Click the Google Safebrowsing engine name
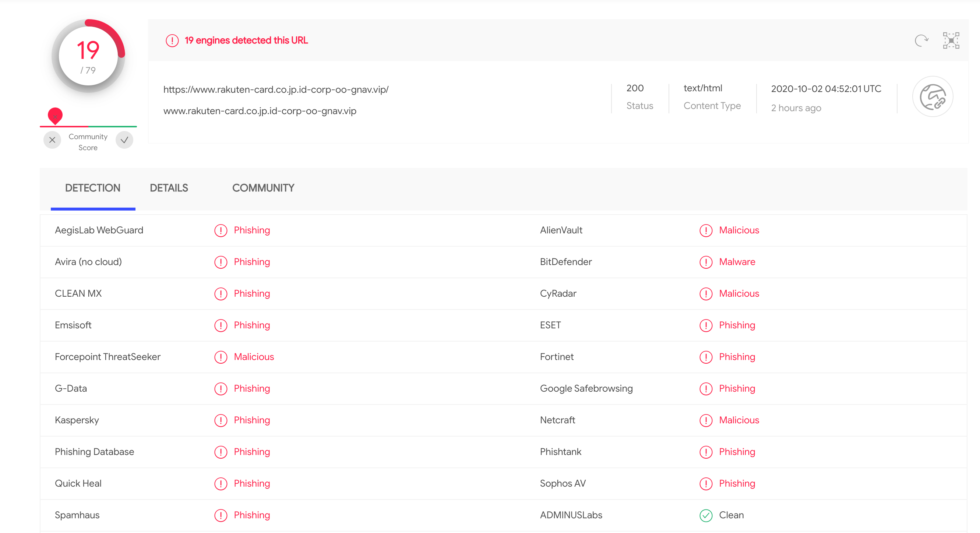 click(x=586, y=388)
